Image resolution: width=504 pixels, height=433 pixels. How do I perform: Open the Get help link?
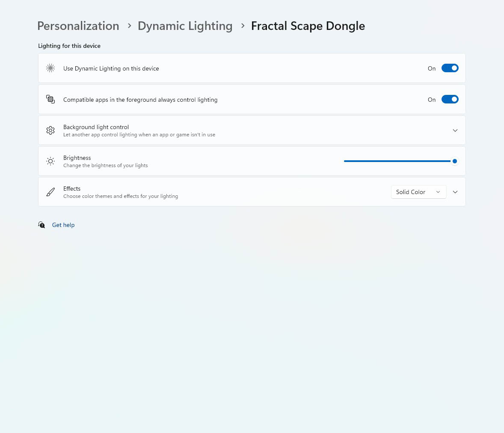pyautogui.click(x=63, y=225)
